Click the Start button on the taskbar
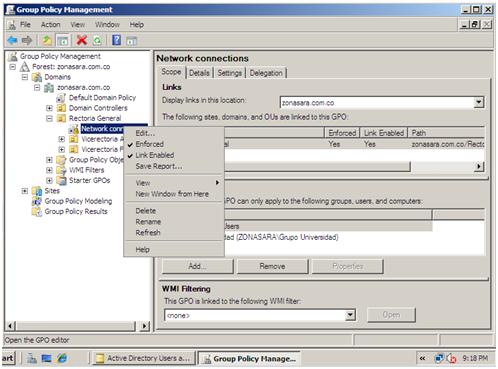Screen dimensions: 498x369 [8, 358]
